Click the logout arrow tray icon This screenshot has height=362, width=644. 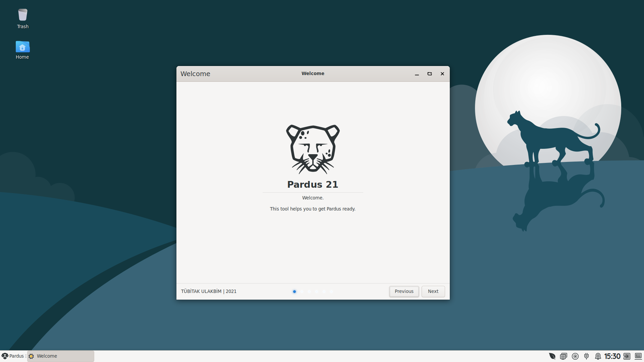tap(627, 356)
